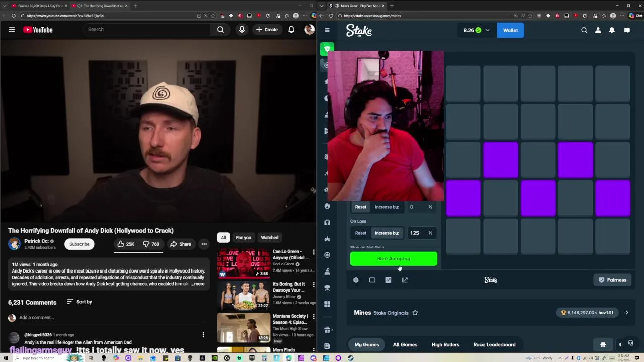The height and width of the screenshot is (362, 644).
Task: Switch to My Games tab
Action: (x=367, y=344)
